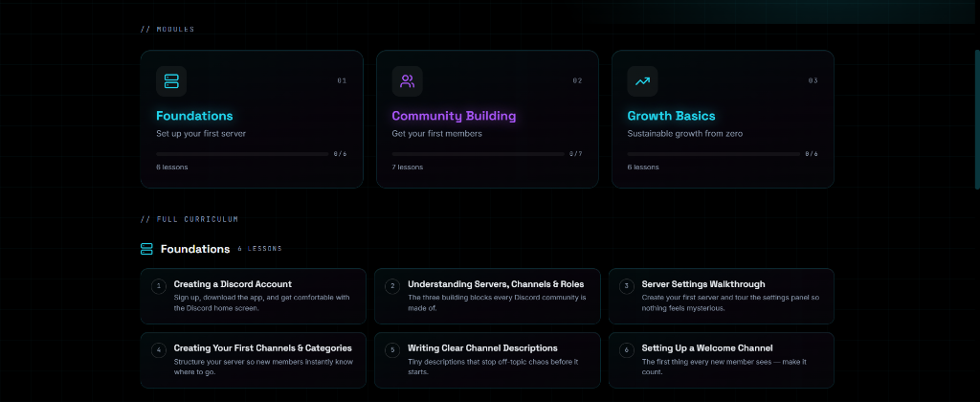This screenshot has width=980, height=402.
Task: Click the '// MODULES' section label
Action: pyautogui.click(x=167, y=30)
